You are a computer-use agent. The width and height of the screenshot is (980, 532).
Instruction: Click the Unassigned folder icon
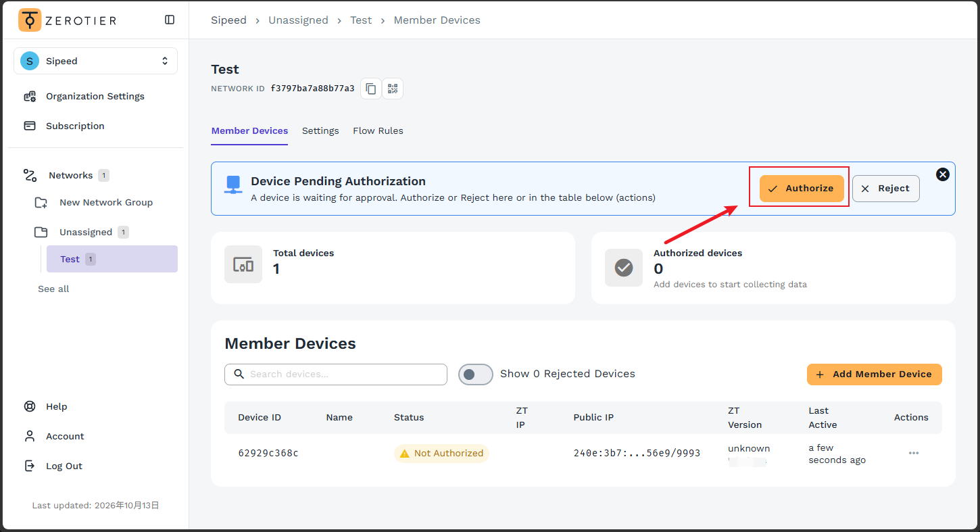tap(41, 232)
